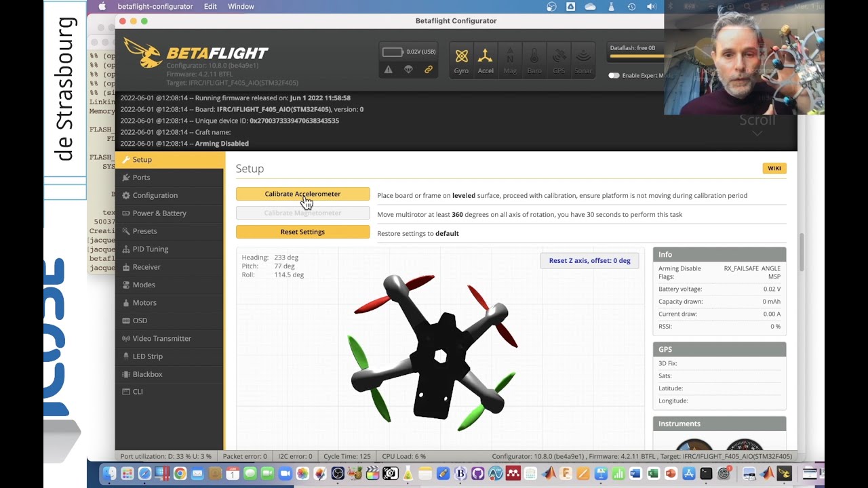This screenshot has height=488, width=868.
Task: Open the Ports tab
Action: (170, 178)
